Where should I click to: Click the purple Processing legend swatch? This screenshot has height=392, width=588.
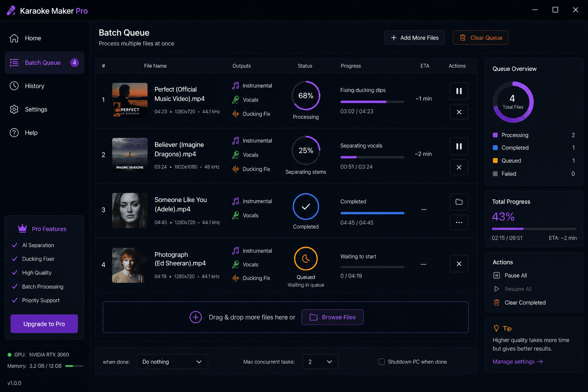coord(495,135)
